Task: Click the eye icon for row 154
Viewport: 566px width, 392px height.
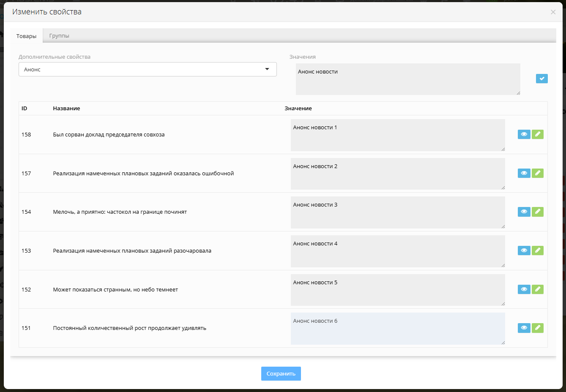Action: click(x=524, y=212)
